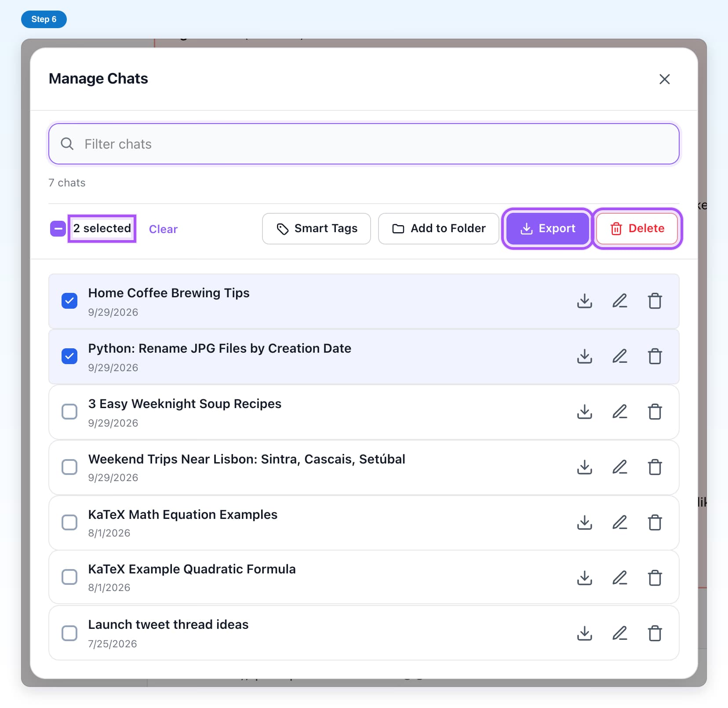This screenshot has height=708, width=728.
Task: Trash the KaTeX Example Quadratic Formula chat
Action: 655,578
